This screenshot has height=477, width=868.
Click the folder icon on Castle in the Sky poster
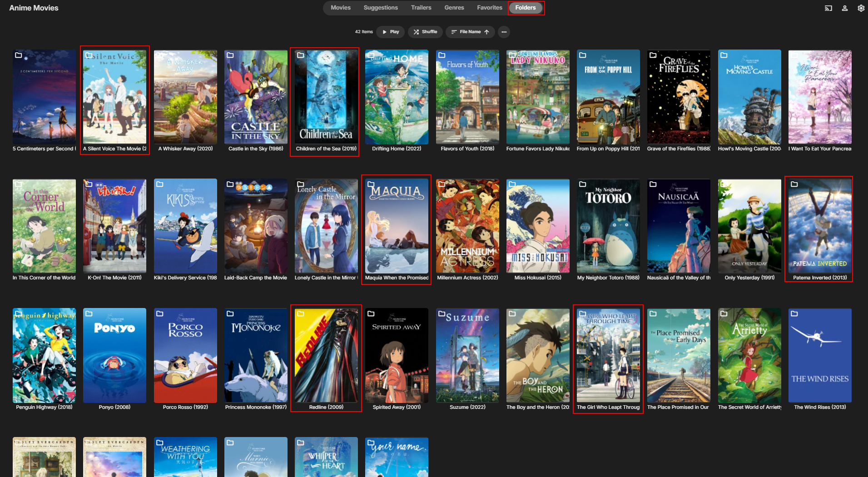tap(230, 55)
